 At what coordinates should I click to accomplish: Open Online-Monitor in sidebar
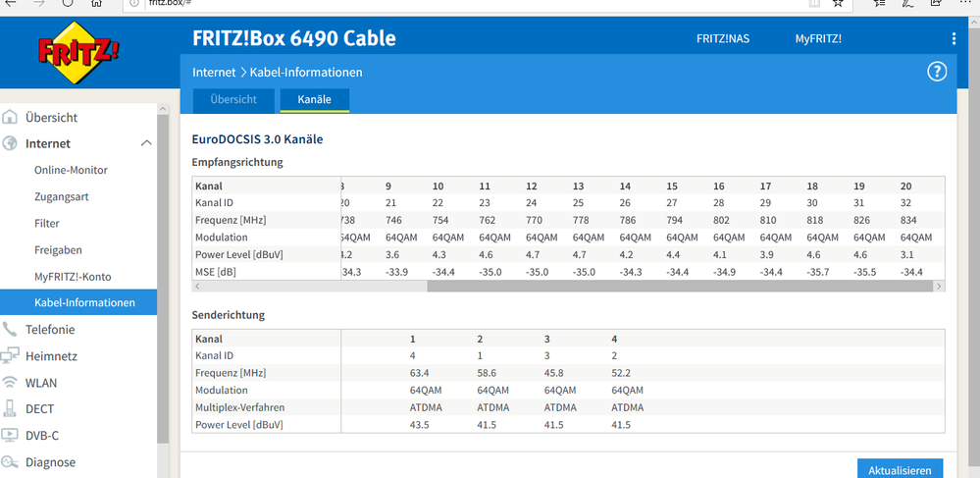click(x=71, y=171)
